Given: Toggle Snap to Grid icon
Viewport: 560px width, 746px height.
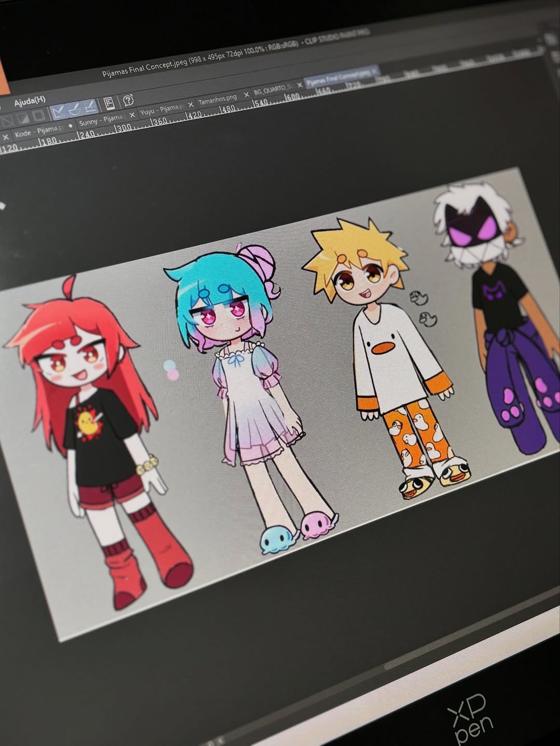Looking at the screenshot, I should (91, 106).
